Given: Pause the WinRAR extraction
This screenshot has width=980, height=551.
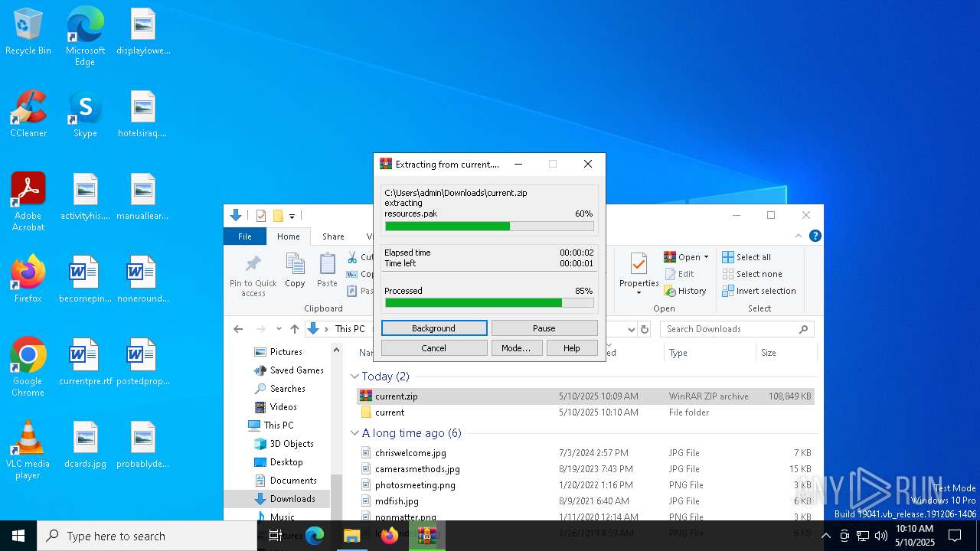Looking at the screenshot, I should click(544, 328).
